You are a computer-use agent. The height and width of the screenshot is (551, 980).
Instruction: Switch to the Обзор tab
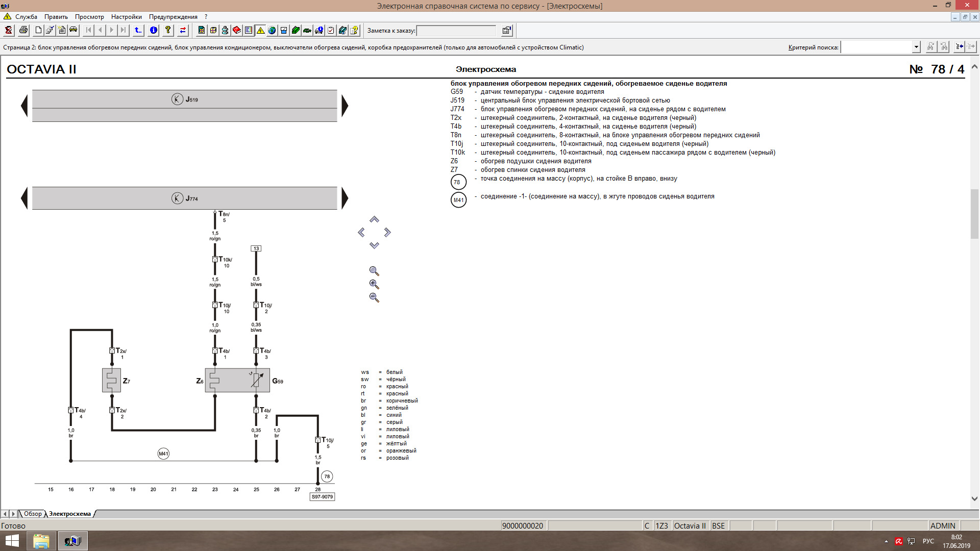[33, 514]
